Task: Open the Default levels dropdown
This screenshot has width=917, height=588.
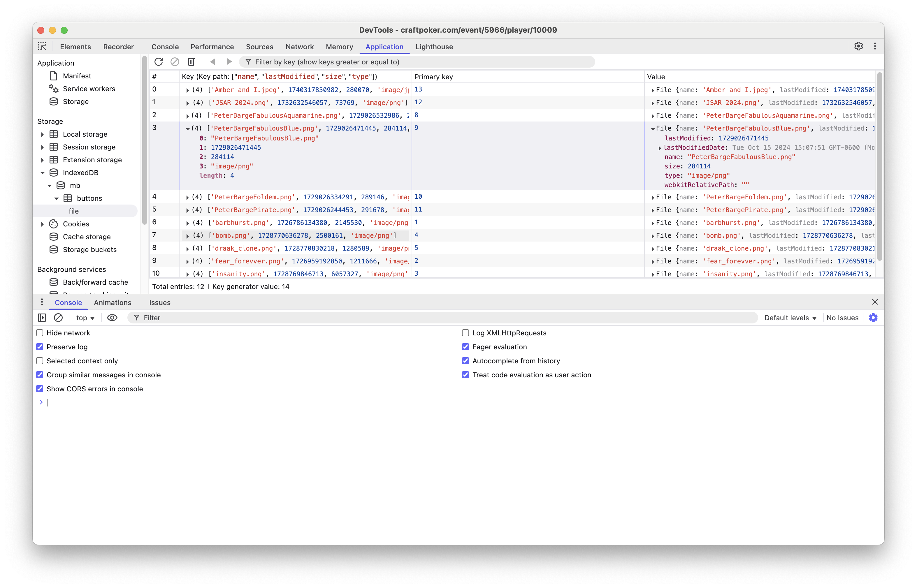Action: point(790,318)
